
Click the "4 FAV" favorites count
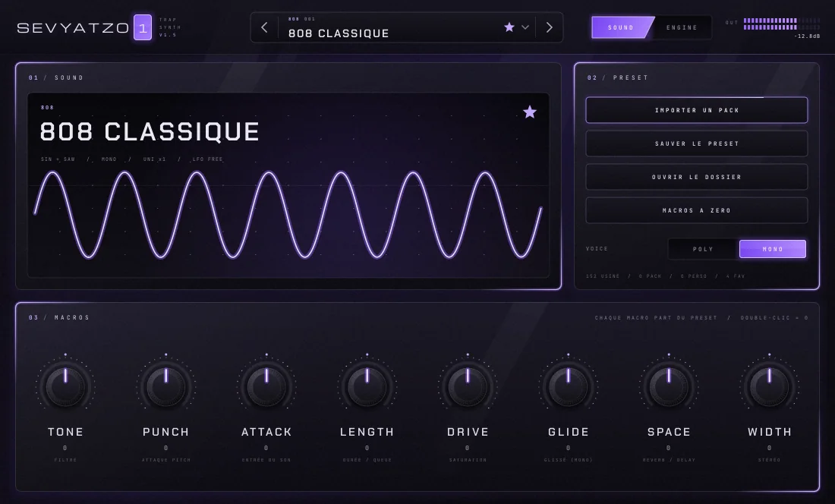point(736,276)
